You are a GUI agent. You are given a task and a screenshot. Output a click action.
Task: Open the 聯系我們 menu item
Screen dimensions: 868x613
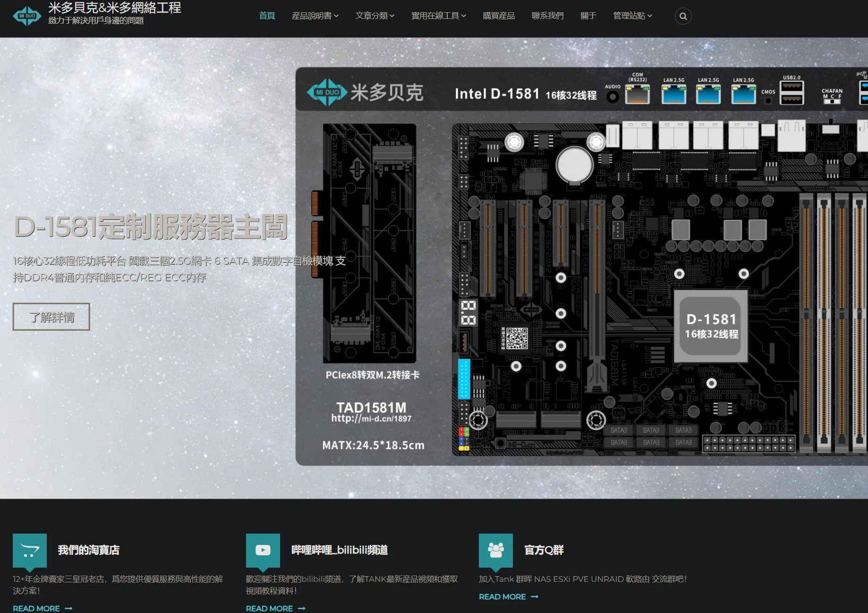[547, 16]
